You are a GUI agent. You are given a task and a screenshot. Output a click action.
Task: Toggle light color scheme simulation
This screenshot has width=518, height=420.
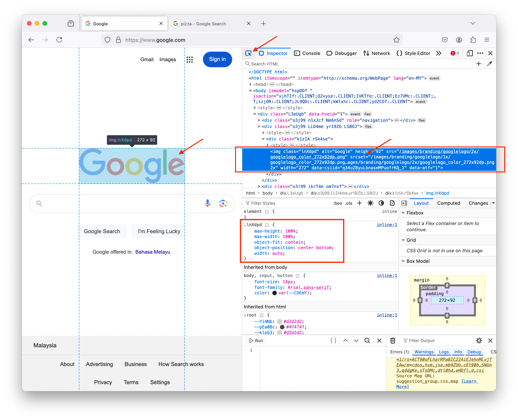click(x=370, y=203)
